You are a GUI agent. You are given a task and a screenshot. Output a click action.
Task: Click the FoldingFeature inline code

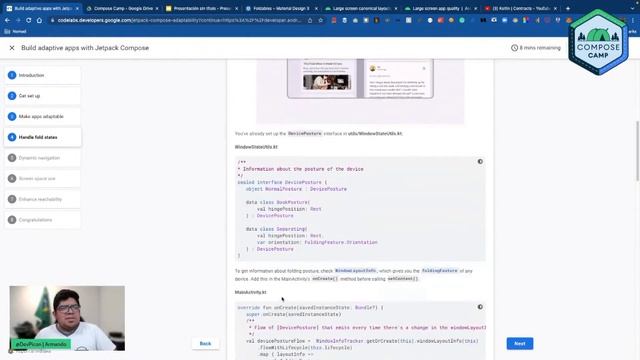440,271
